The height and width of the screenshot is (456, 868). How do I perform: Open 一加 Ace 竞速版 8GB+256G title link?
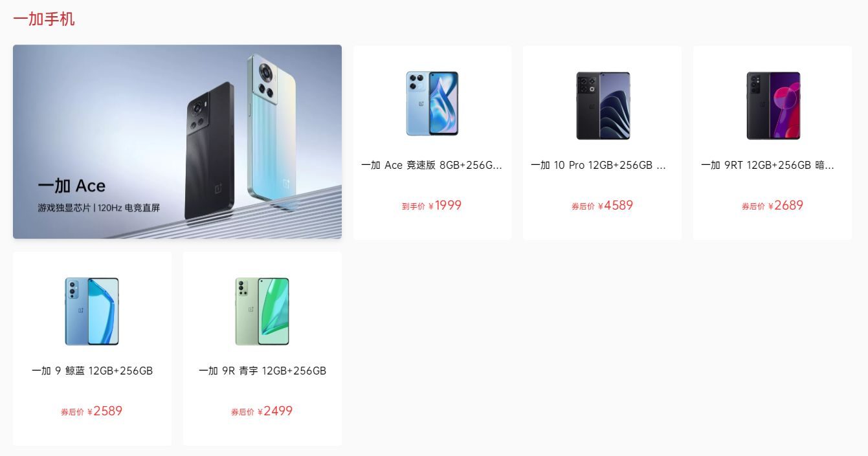pos(432,165)
